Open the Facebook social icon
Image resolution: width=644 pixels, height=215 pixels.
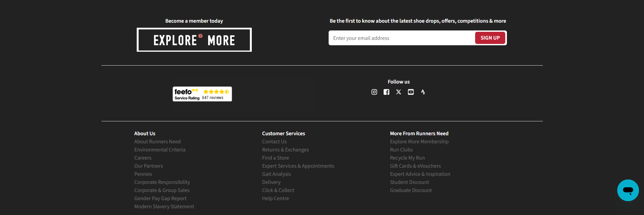pyautogui.click(x=386, y=92)
